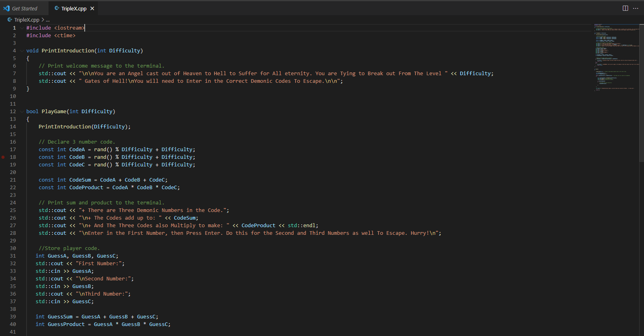This screenshot has width=644, height=336.
Task: Click the VS Code logo on Get Started tab
Action: pyautogui.click(x=6, y=8)
